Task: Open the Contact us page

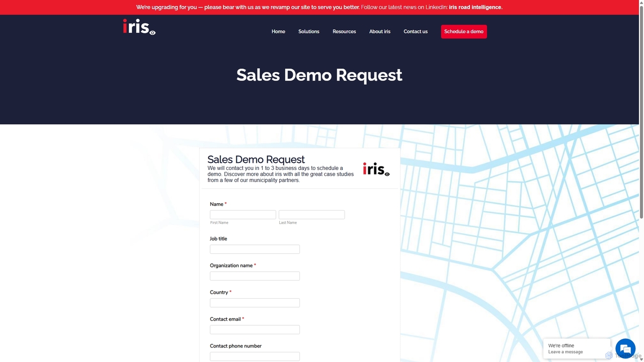Action: click(416, 32)
